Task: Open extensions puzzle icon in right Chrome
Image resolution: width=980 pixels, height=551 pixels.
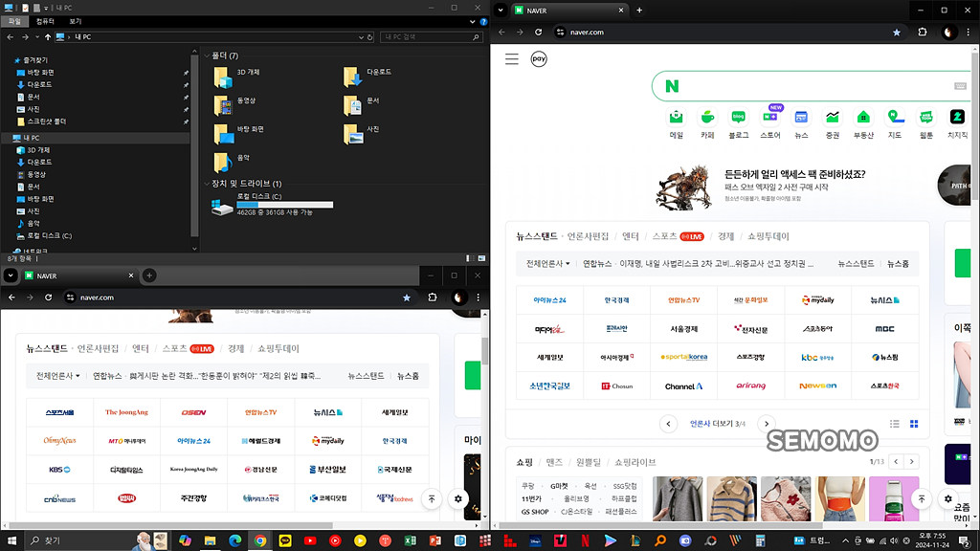Action: (x=923, y=33)
